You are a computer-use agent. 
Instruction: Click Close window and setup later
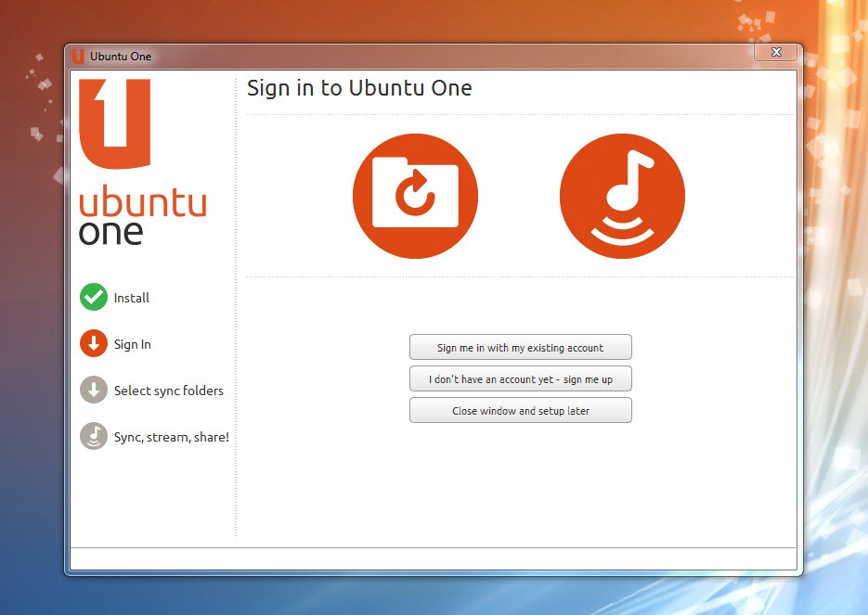tap(521, 410)
